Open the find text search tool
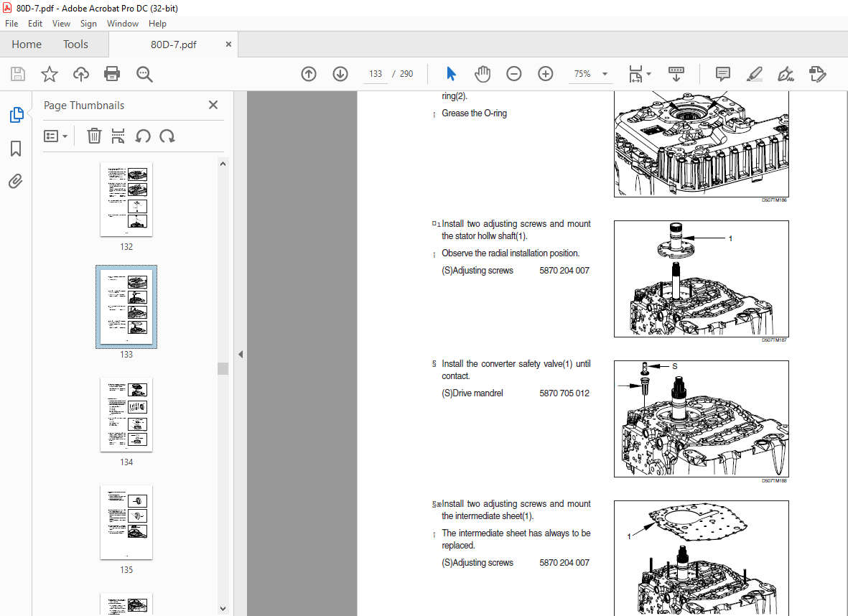The image size is (848, 616). coord(144,74)
